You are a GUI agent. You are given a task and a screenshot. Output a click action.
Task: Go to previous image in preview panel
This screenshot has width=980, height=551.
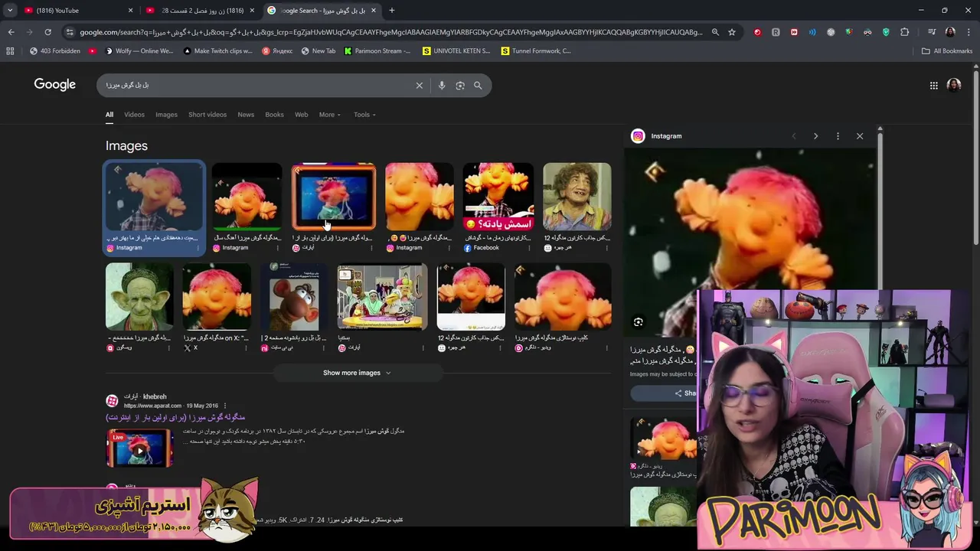793,136
